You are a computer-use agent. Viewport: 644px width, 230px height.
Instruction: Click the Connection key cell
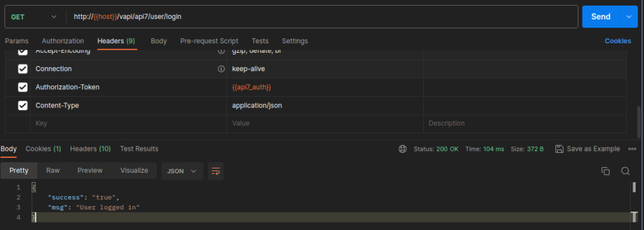tap(128, 69)
